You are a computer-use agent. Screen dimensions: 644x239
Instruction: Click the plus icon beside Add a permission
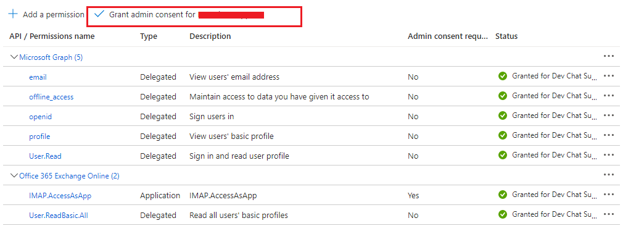pos(13,14)
